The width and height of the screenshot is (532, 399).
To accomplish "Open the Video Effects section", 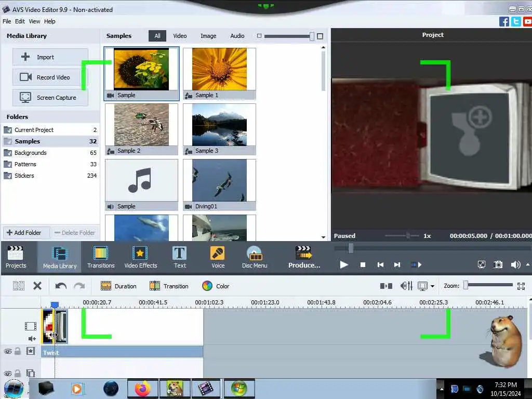I will pos(140,257).
